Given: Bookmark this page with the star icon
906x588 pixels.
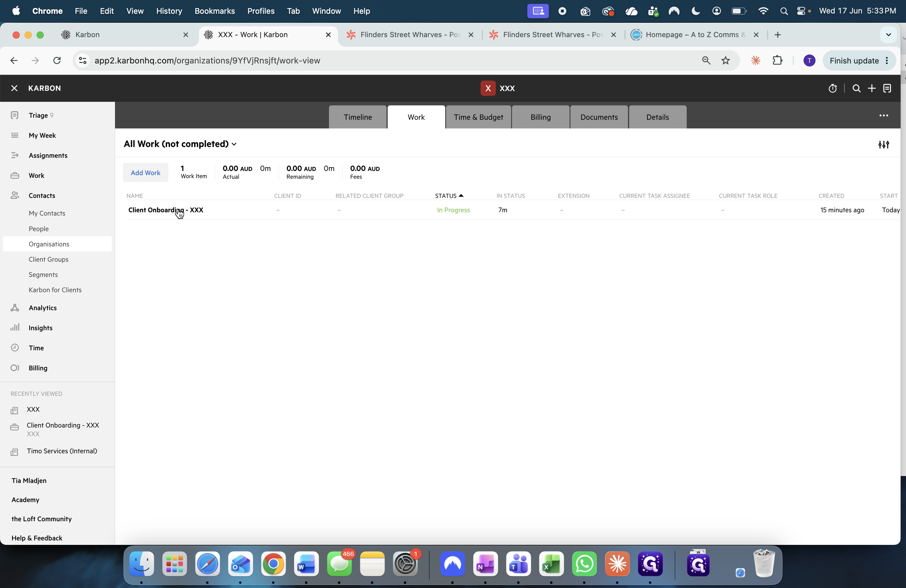Looking at the screenshot, I should click(726, 60).
